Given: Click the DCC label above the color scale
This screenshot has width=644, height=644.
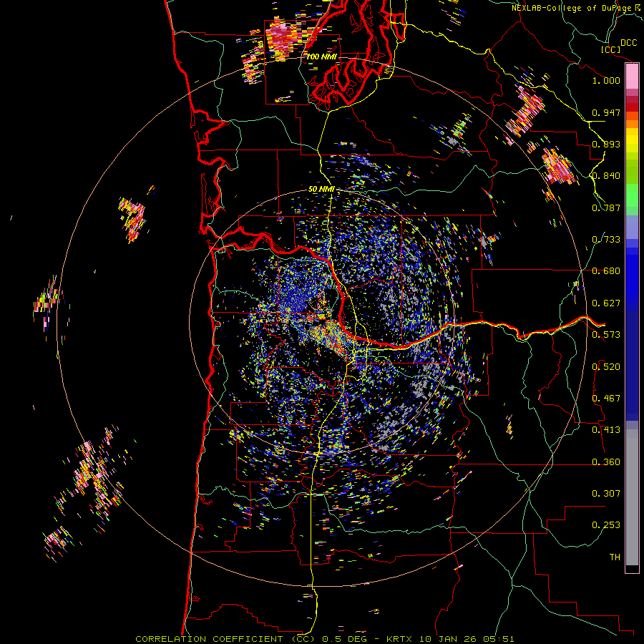Looking at the screenshot, I should click(628, 43).
